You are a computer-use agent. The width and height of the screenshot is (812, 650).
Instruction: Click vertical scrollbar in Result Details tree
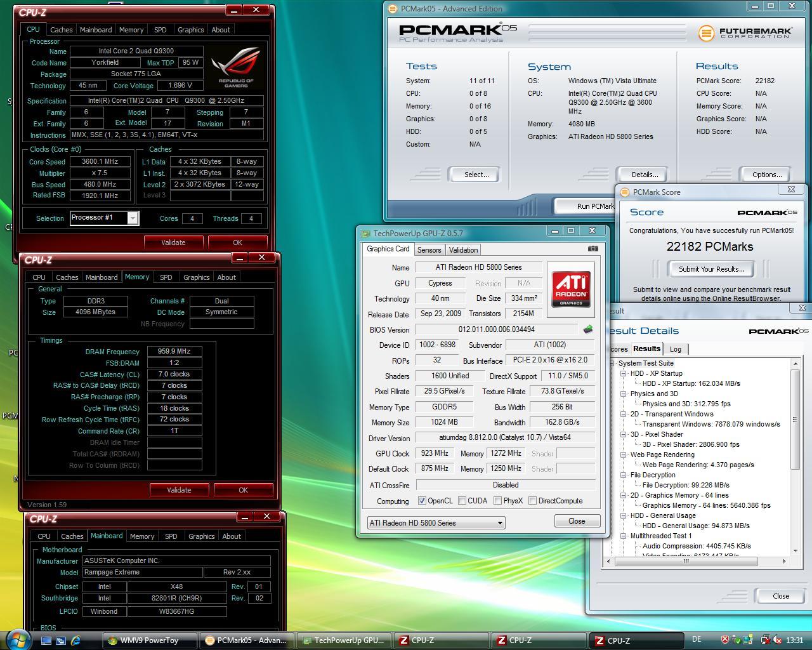point(795,420)
